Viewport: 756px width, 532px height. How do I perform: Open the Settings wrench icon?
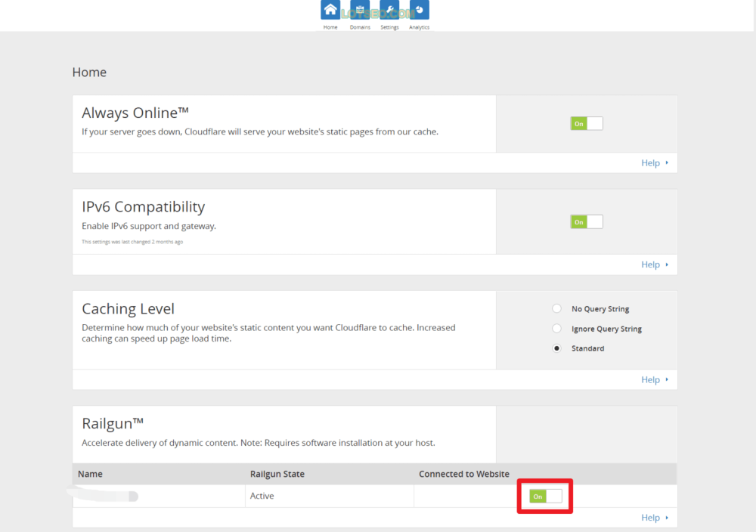click(x=389, y=10)
